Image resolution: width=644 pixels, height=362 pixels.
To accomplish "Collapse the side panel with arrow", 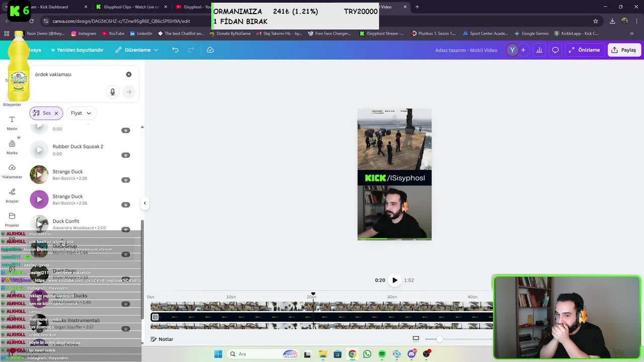I will pos(145,203).
